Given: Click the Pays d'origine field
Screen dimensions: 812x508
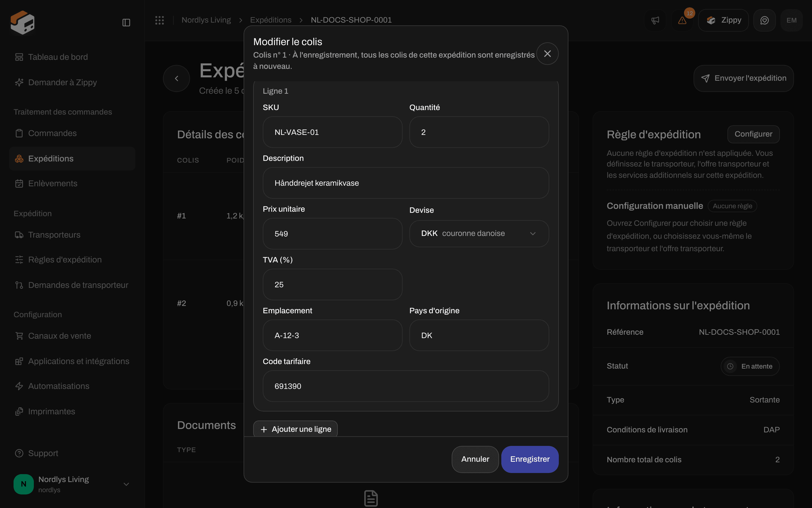Looking at the screenshot, I should coord(479,335).
